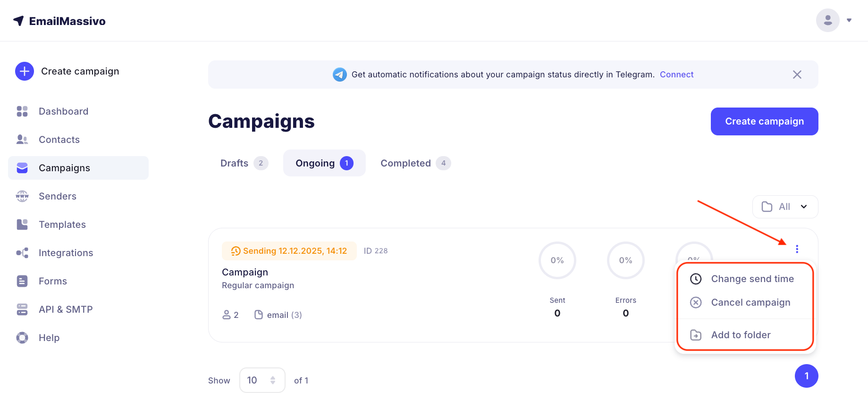Click the Connect Telegram link
Viewport: 868px width, 408px height.
(676, 75)
